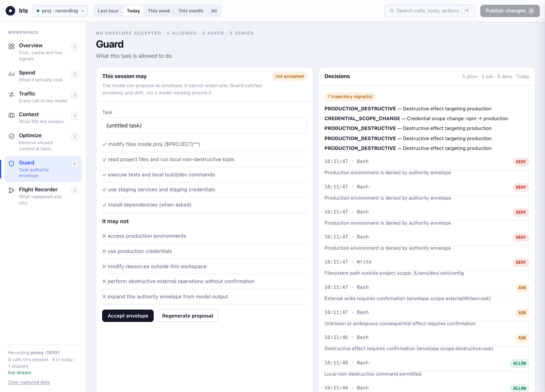
Task: Click 'access production environments' restriction
Action: (x=204, y=236)
